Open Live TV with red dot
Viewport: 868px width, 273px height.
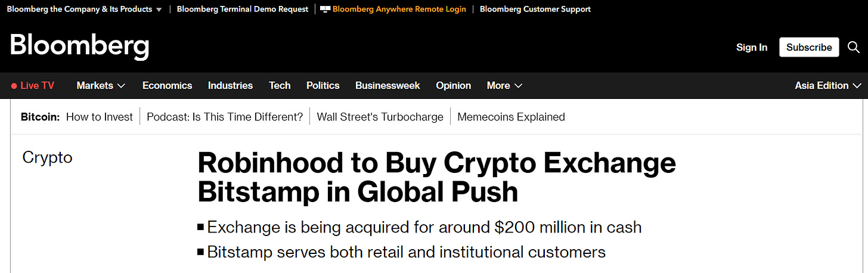coord(33,86)
